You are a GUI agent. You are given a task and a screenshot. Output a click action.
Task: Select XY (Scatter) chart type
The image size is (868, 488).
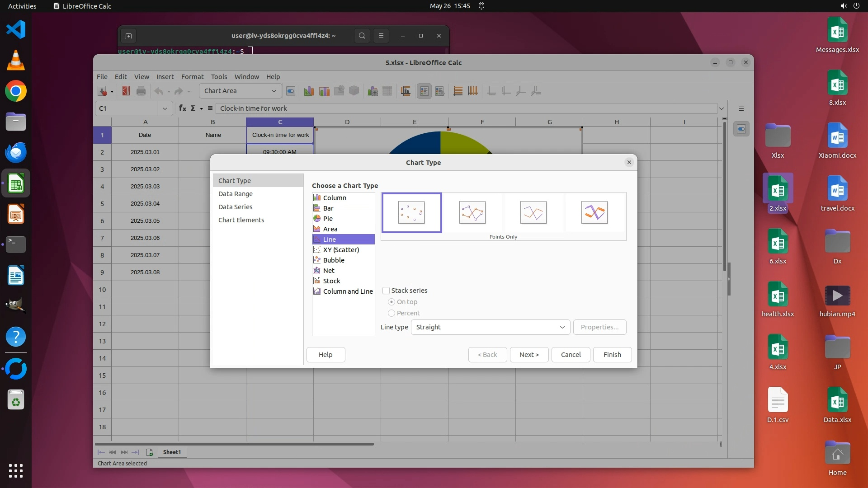click(341, 250)
